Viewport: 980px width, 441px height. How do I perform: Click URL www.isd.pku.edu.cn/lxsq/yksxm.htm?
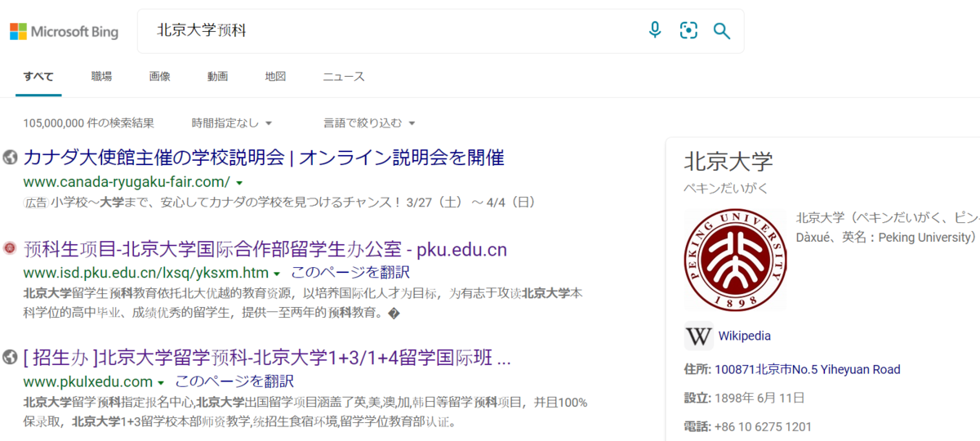click(146, 273)
